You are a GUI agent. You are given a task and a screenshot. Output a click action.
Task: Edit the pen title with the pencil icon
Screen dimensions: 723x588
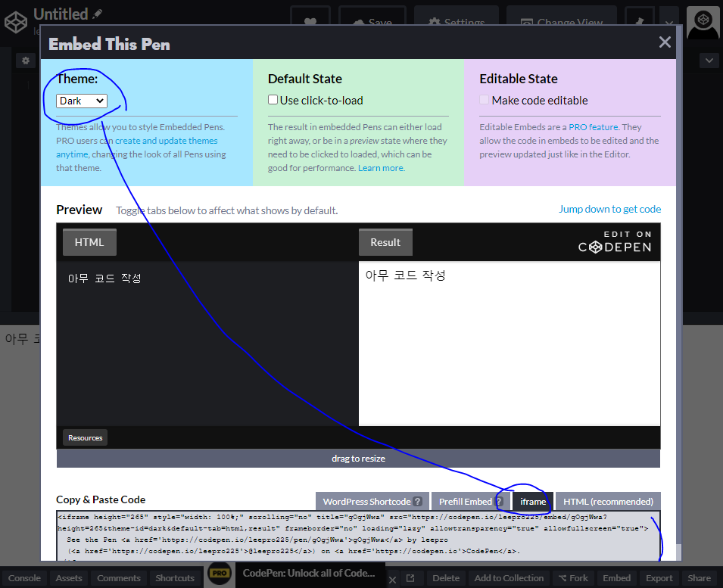click(x=97, y=14)
